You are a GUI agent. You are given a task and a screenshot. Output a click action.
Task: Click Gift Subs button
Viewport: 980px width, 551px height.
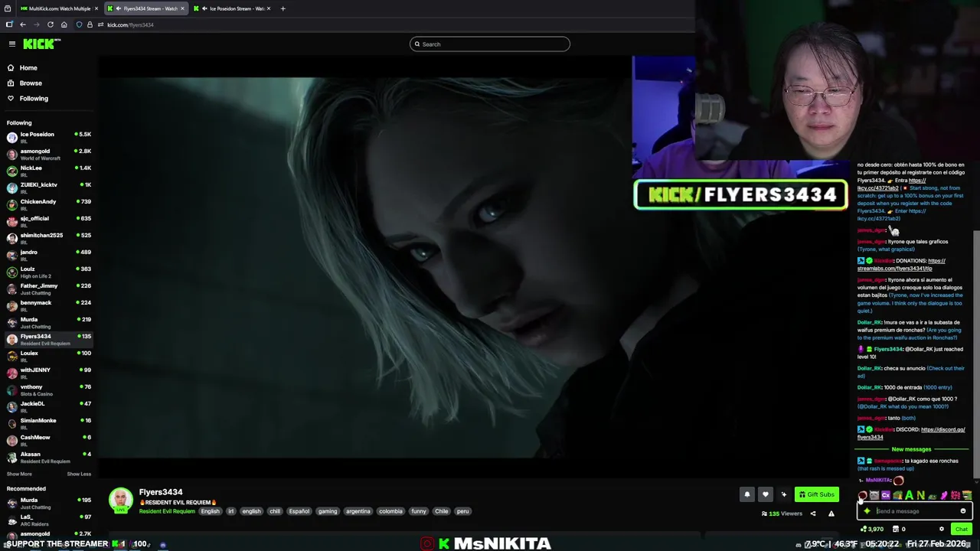[816, 494]
